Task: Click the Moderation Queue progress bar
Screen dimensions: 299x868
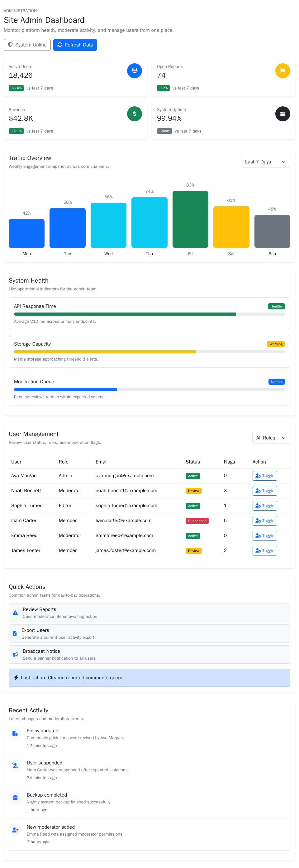Action: coord(149,390)
